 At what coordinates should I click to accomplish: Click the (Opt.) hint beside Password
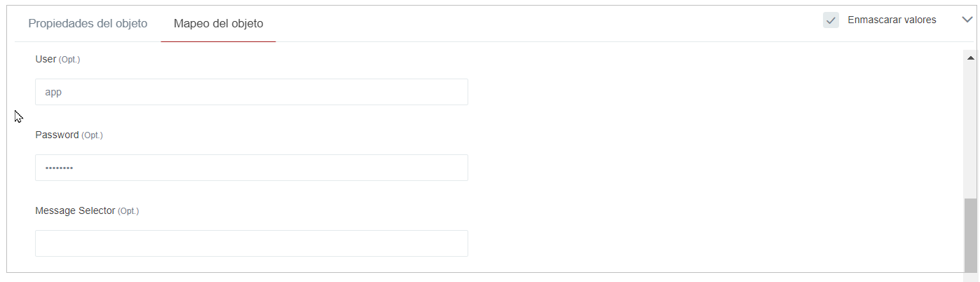coord(92,135)
